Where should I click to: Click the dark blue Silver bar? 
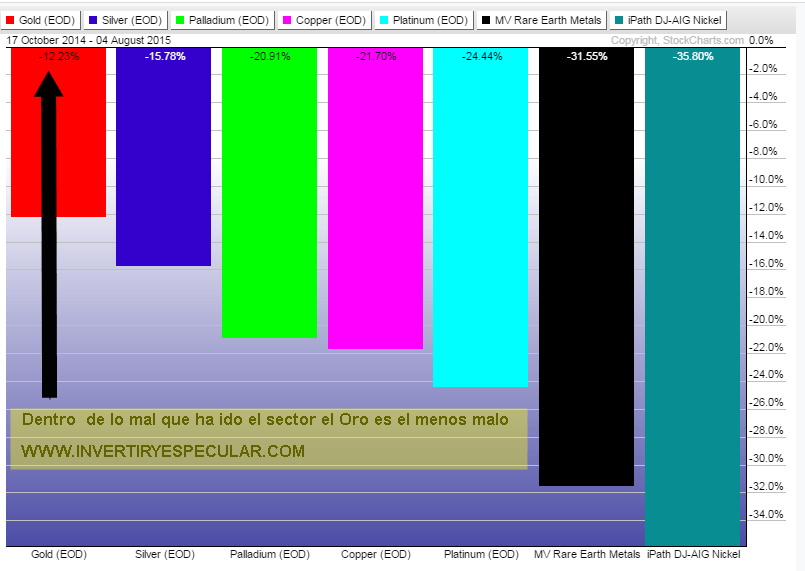(163, 160)
